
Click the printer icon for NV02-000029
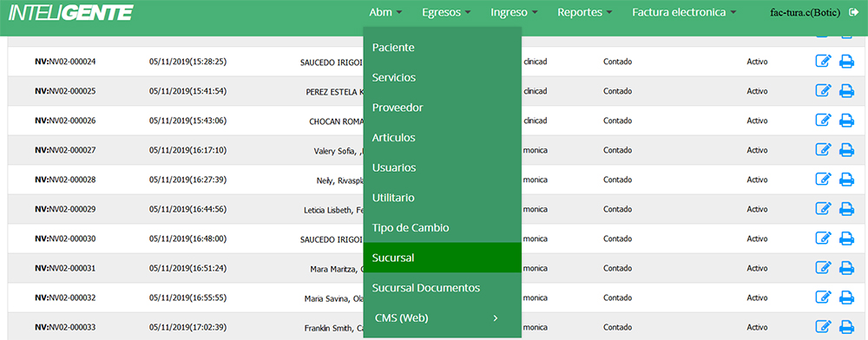click(846, 209)
